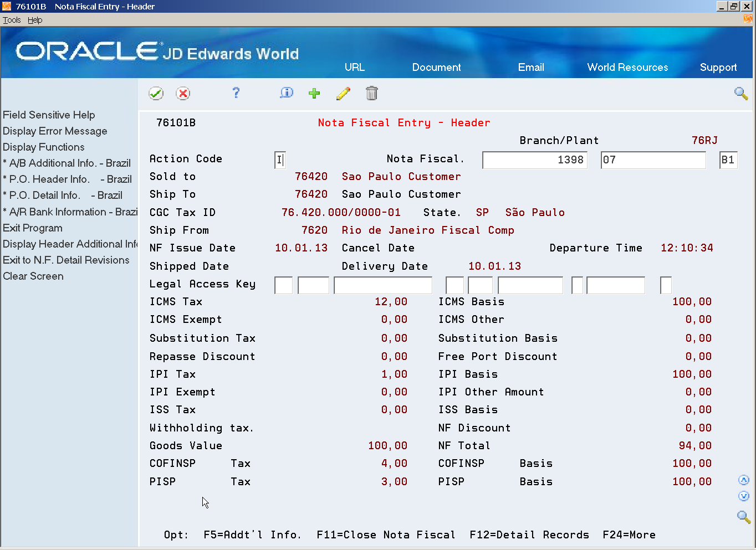Select Display Error Message in the sidebar
Image resolution: width=756 pixels, height=550 pixels.
point(55,131)
